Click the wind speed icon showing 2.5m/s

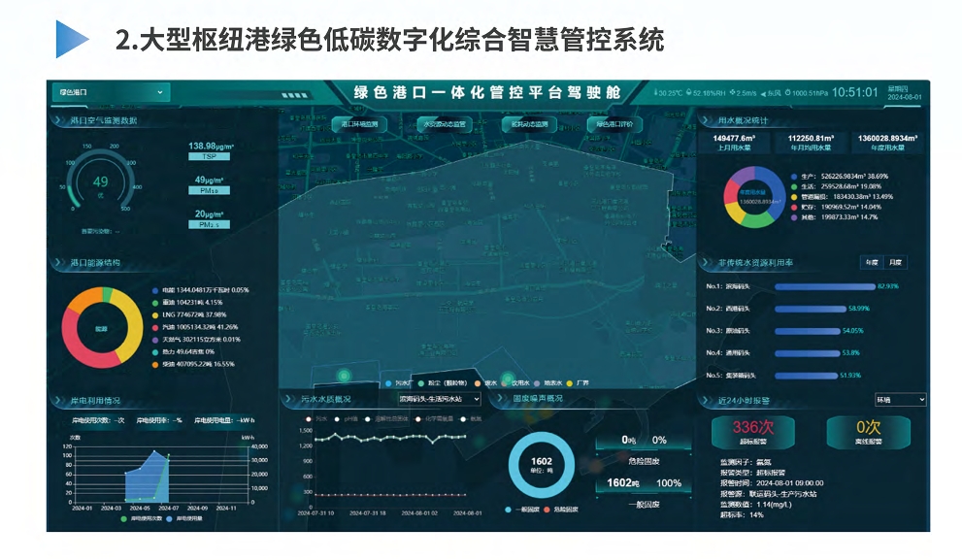732,92
